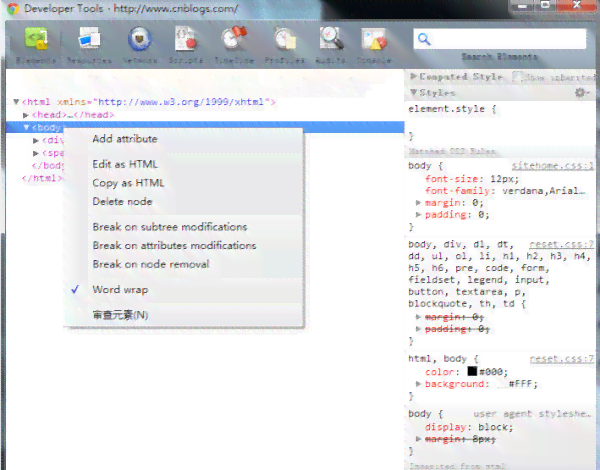Open reset.css link beside html, body rule
Image resolution: width=600 pixels, height=470 pixels.
pos(562,359)
